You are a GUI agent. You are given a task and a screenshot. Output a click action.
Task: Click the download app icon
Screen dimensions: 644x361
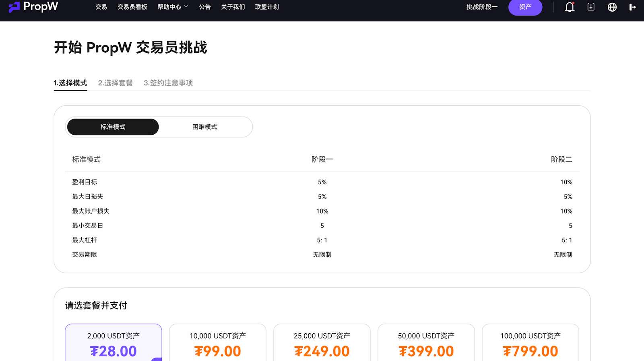pos(590,7)
